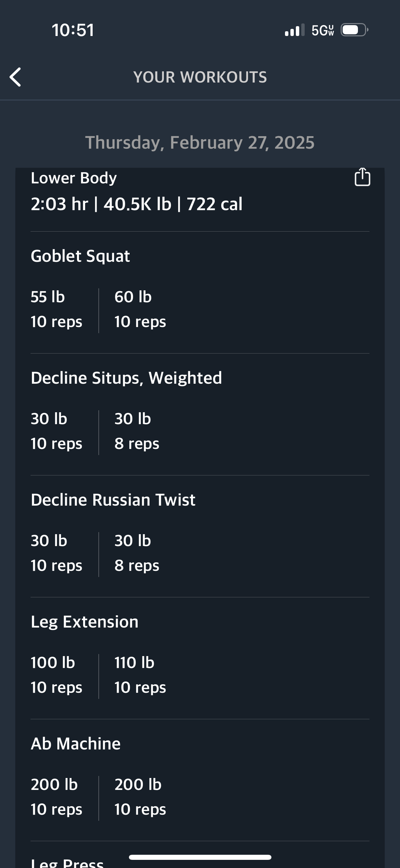Viewport: 400px width, 868px height.
Task: Tap the cellular signal bars icon
Action: (x=294, y=30)
